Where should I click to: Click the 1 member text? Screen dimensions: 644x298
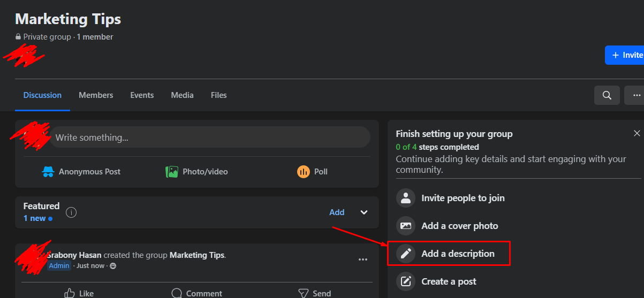click(95, 37)
